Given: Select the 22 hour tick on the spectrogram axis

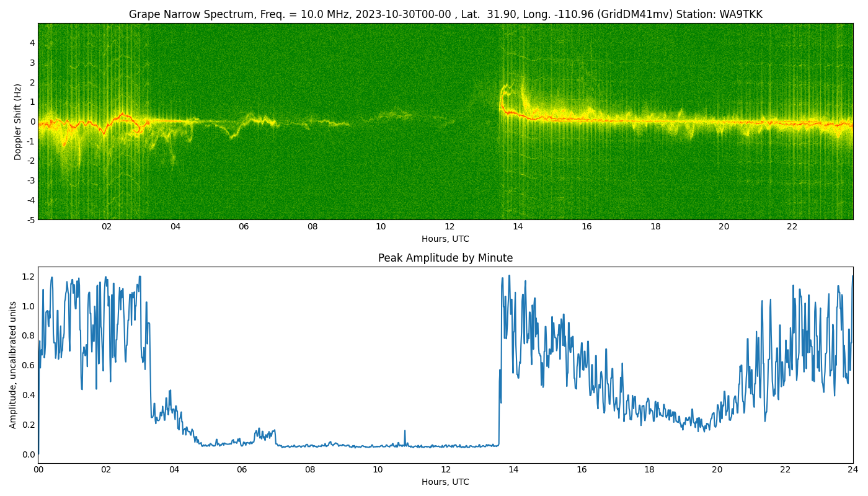Looking at the screenshot, I should click(x=792, y=227).
